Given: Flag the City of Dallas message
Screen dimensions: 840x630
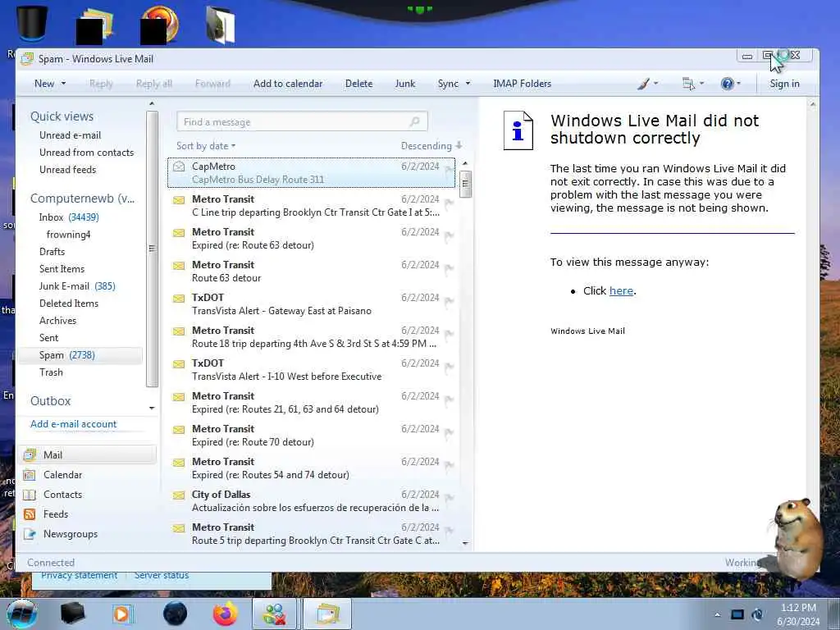Looking at the screenshot, I should point(449,498).
